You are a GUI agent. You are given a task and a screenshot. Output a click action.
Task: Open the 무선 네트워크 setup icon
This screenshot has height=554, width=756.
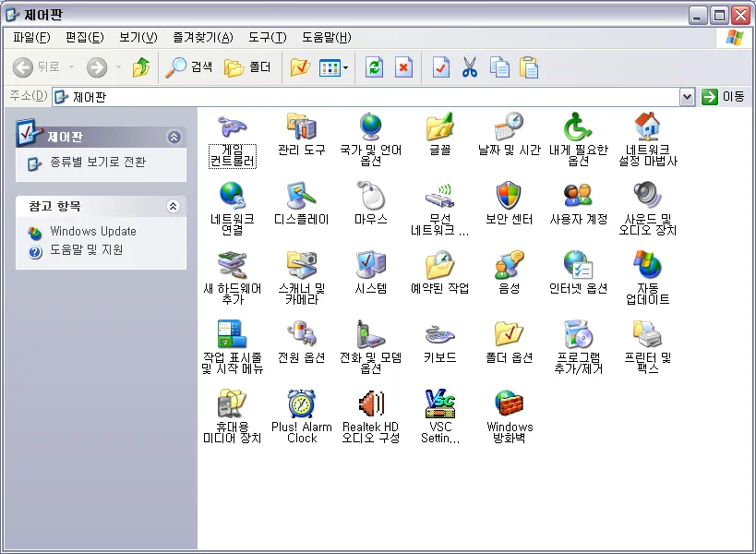pyautogui.click(x=440, y=197)
